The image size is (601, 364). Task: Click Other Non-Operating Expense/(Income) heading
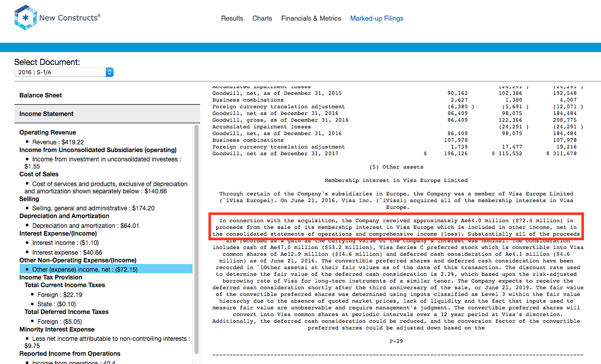coord(78,260)
